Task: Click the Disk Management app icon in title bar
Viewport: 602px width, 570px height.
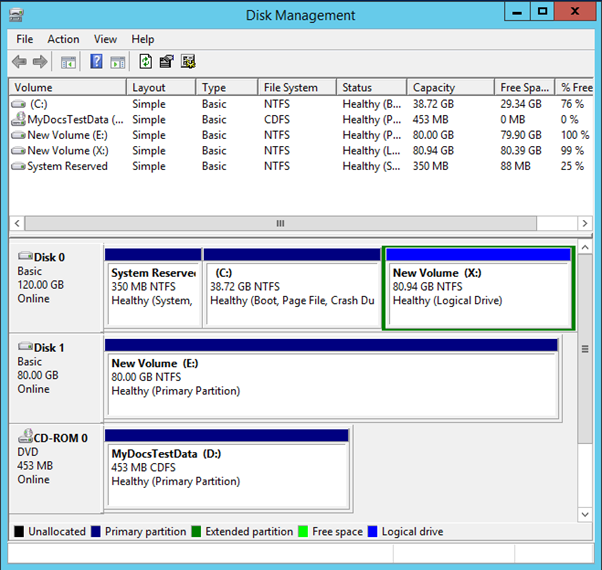Action: click(16, 15)
